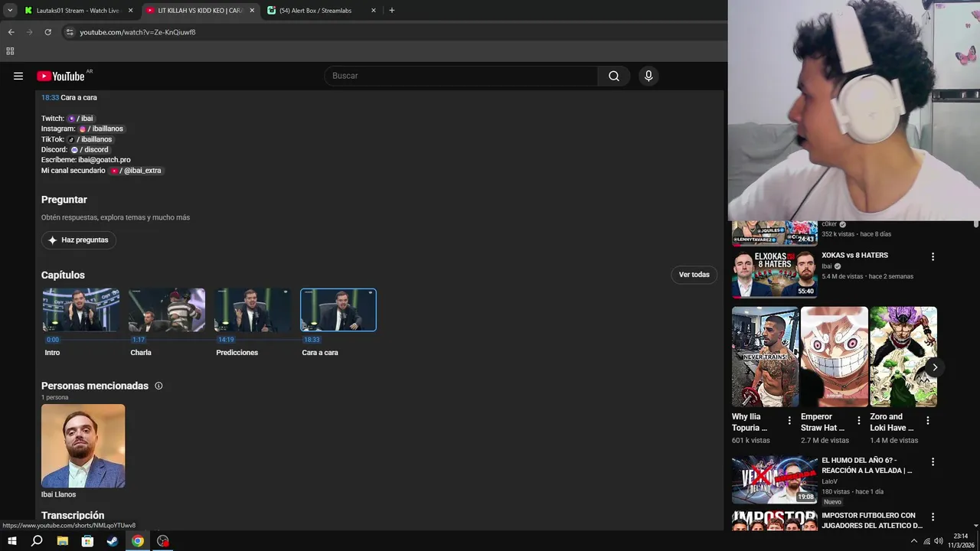Open the YouTube hamburger guide menu
Viewport: 980px width, 551px height.
click(18, 76)
